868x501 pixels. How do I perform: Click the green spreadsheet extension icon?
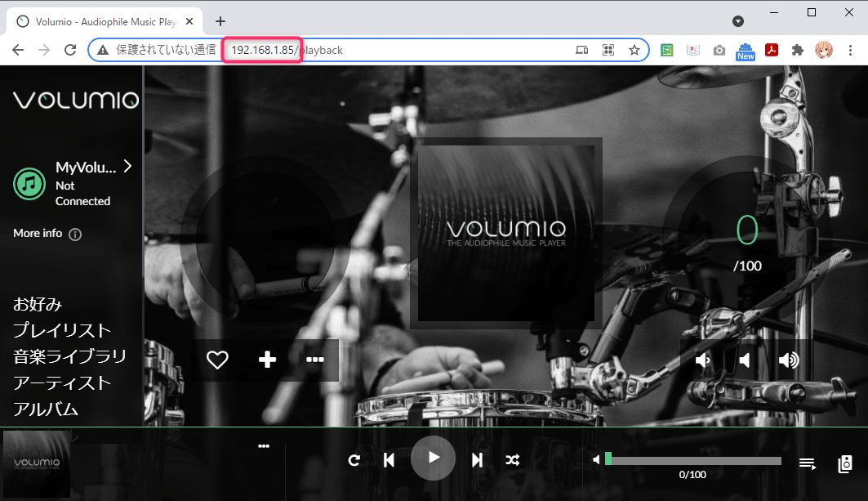(667, 50)
